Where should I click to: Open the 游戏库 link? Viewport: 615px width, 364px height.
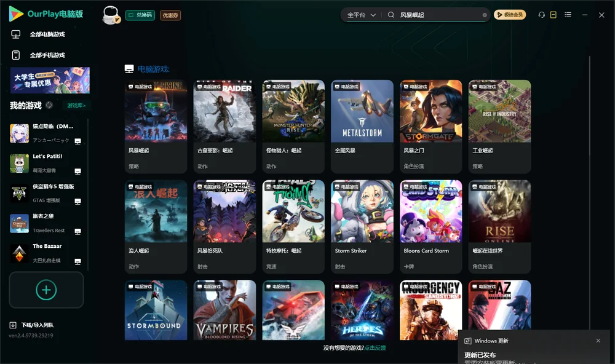pos(76,106)
